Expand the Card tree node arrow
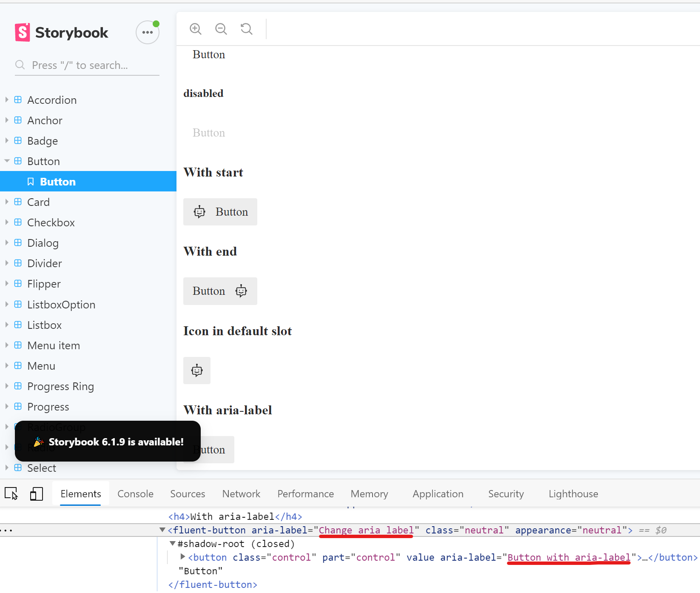The image size is (700, 593). 7,202
